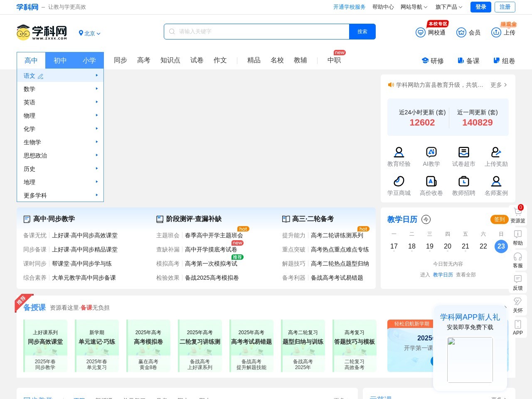
Task: Open the 知识点 nav item
Action: pos(170,60)
